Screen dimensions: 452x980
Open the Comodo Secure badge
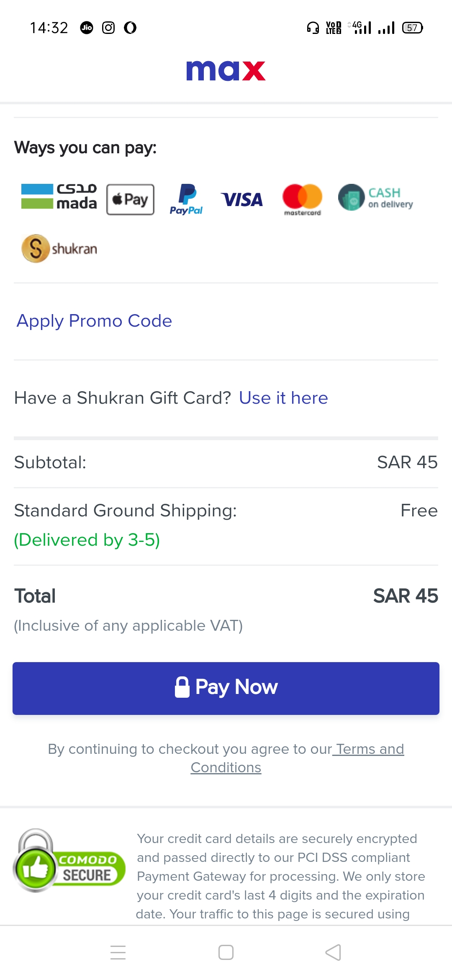(69, 861)
